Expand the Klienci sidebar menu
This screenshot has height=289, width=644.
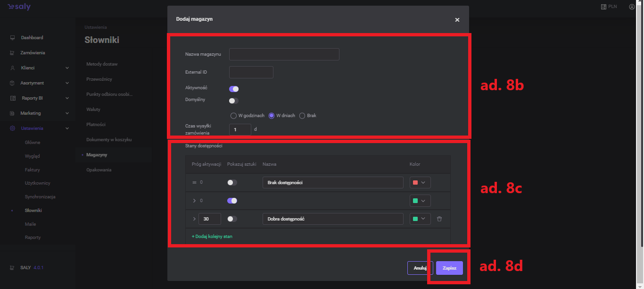click(67, 68)
